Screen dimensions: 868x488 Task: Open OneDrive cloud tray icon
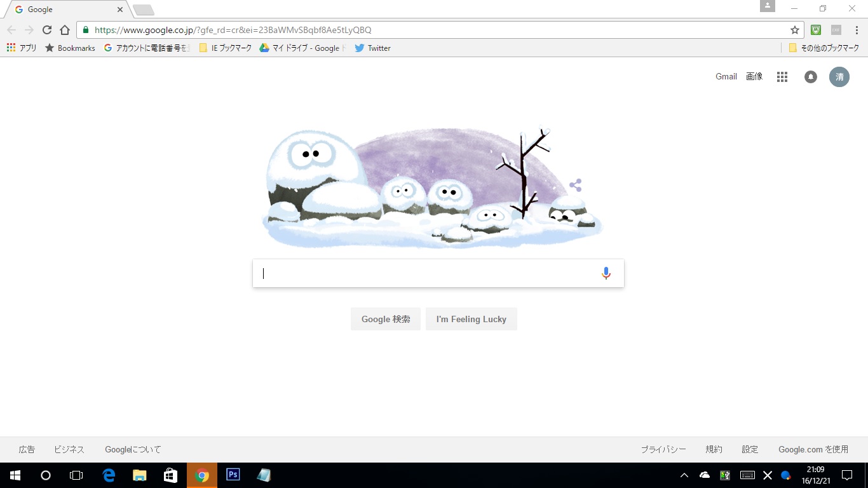[x=705, y=475]
